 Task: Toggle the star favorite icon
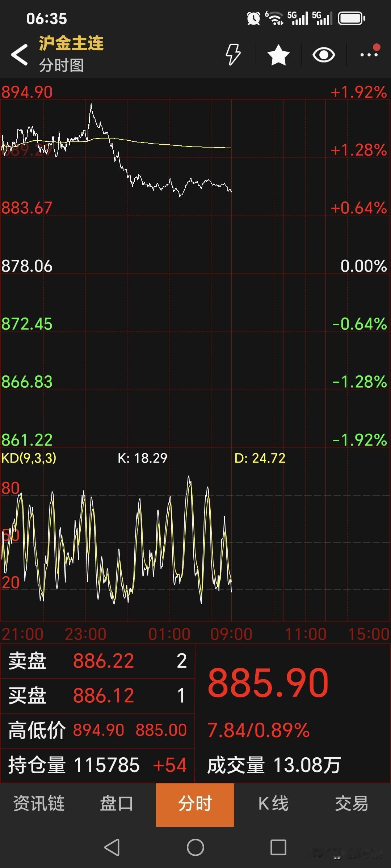278,55
